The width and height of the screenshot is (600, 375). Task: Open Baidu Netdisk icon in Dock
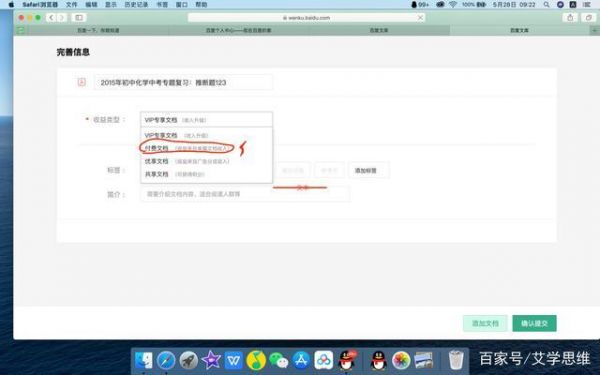(x=324, y=360)
